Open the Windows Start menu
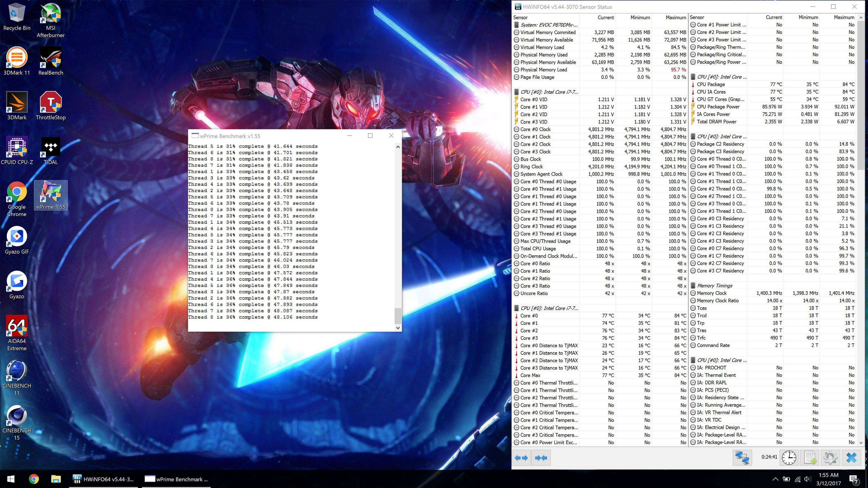 point(11,479)
